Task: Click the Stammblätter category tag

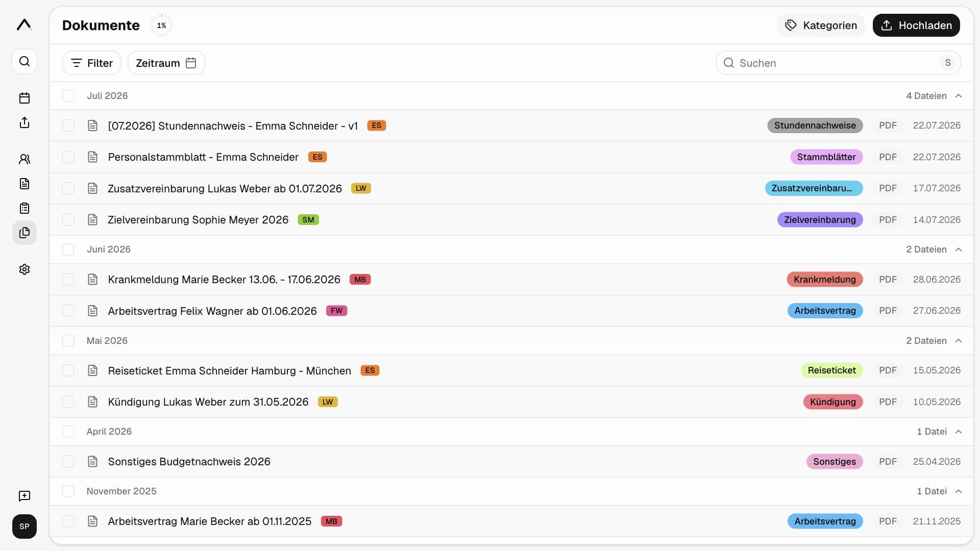Action: 826,157
